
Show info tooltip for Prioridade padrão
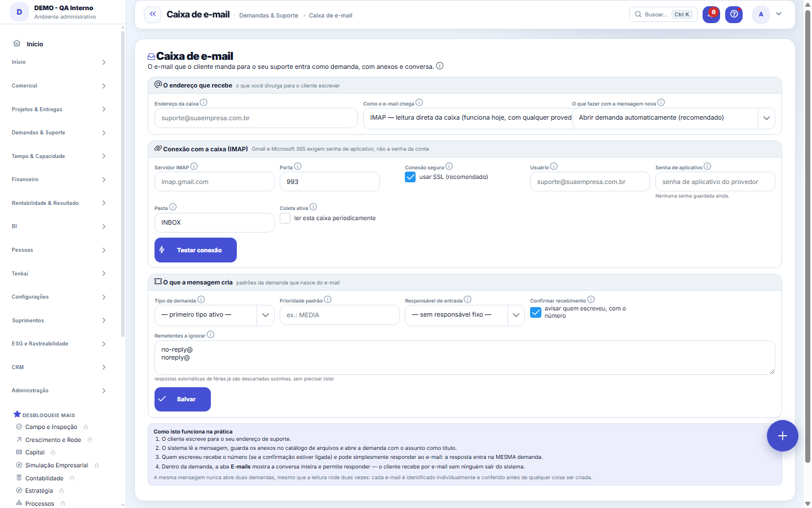click(328, 300)
